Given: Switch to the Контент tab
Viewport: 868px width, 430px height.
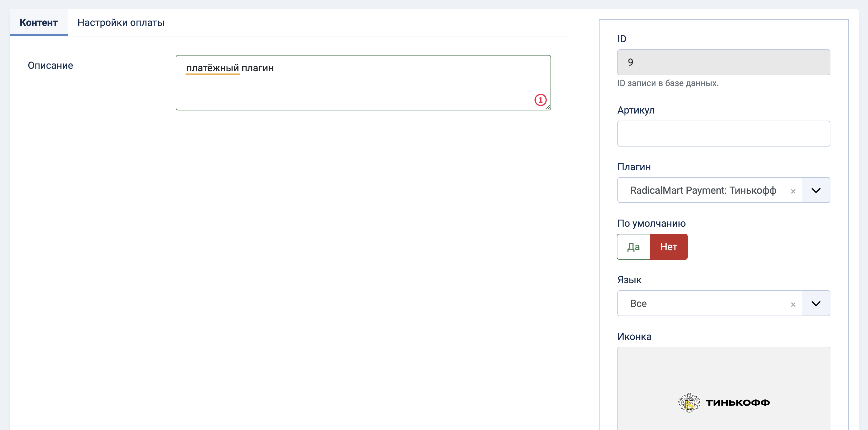Looking at the screenshot, I should (x=39, y=23).
